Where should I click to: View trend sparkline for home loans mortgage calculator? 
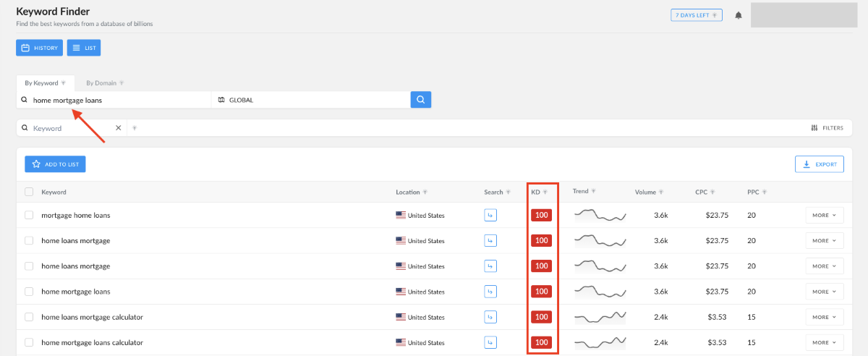tap(600, 316)
